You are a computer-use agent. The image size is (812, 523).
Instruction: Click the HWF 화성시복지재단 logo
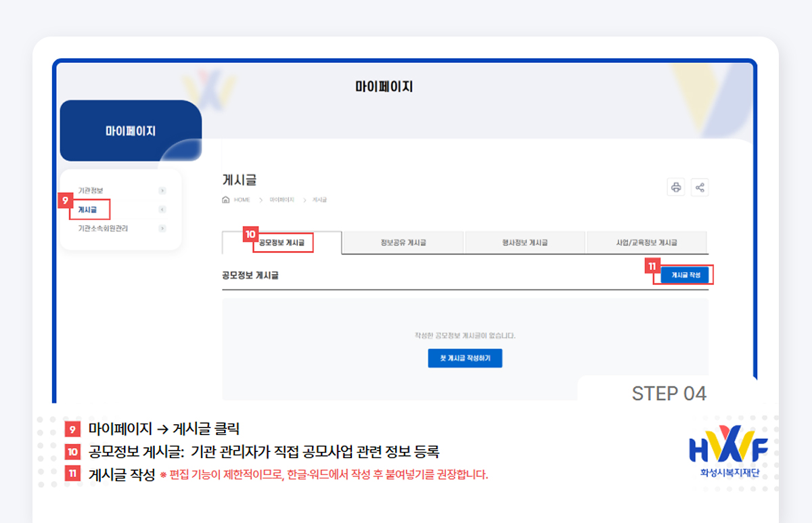[x=729, y=450]
